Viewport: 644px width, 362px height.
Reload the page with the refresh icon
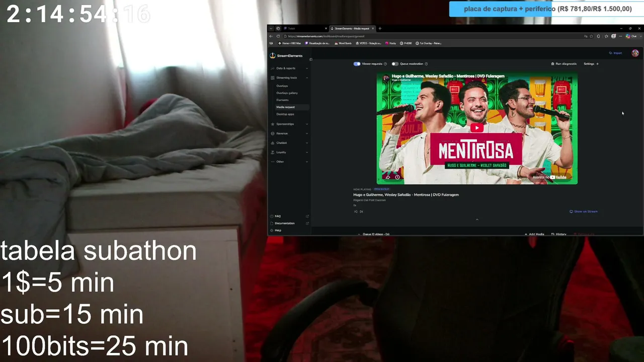point(278,36)
